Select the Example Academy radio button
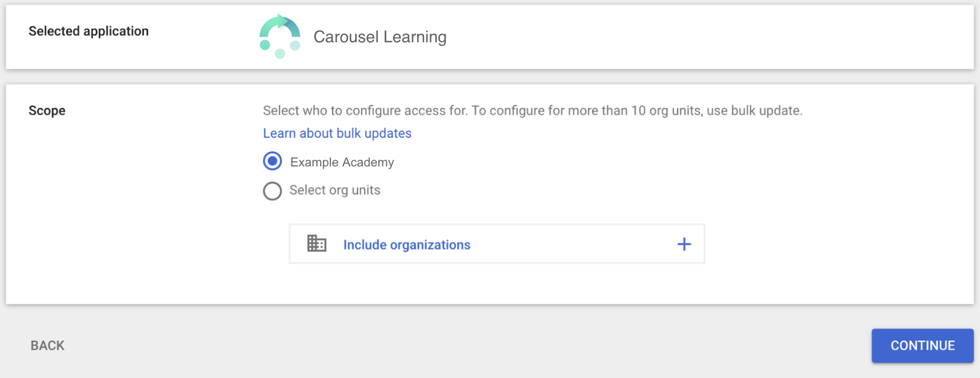The width and height of the screenshot is (980, 378). [272, 161]
